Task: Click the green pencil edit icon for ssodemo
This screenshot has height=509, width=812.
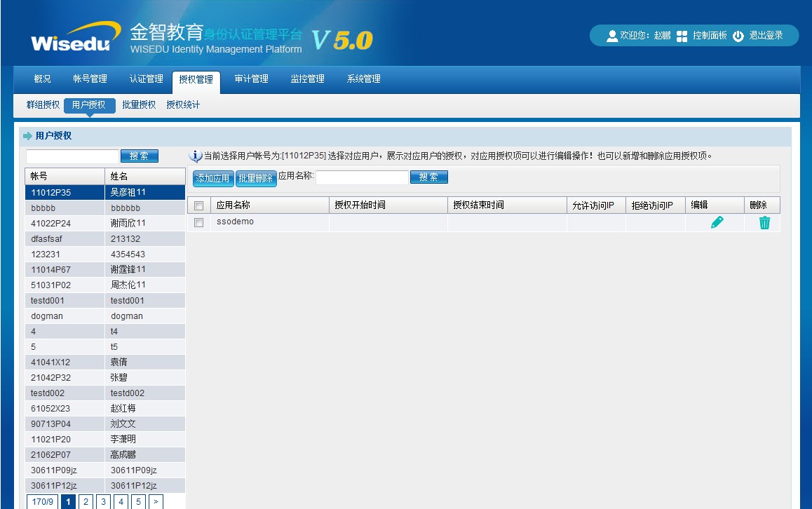Action: [x=717, y=222]
